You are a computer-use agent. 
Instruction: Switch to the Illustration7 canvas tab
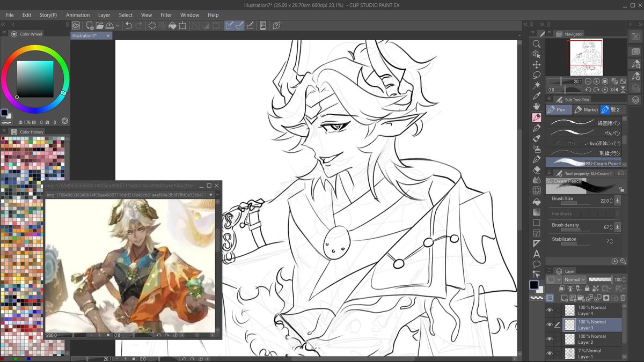click(x=91, y=35)
